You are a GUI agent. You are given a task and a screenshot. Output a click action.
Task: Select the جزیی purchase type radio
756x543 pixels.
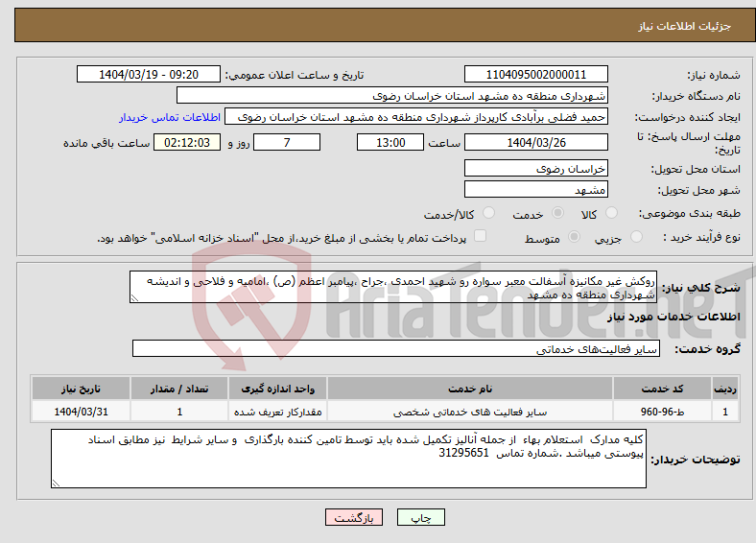(x=636, y=236)
